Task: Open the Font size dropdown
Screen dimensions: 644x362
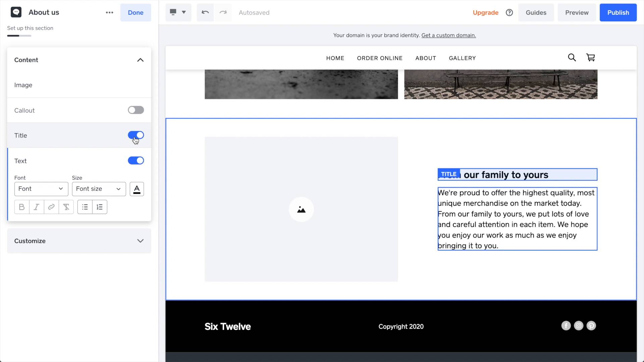Action: pyautogui.click(x=99, y=189)
